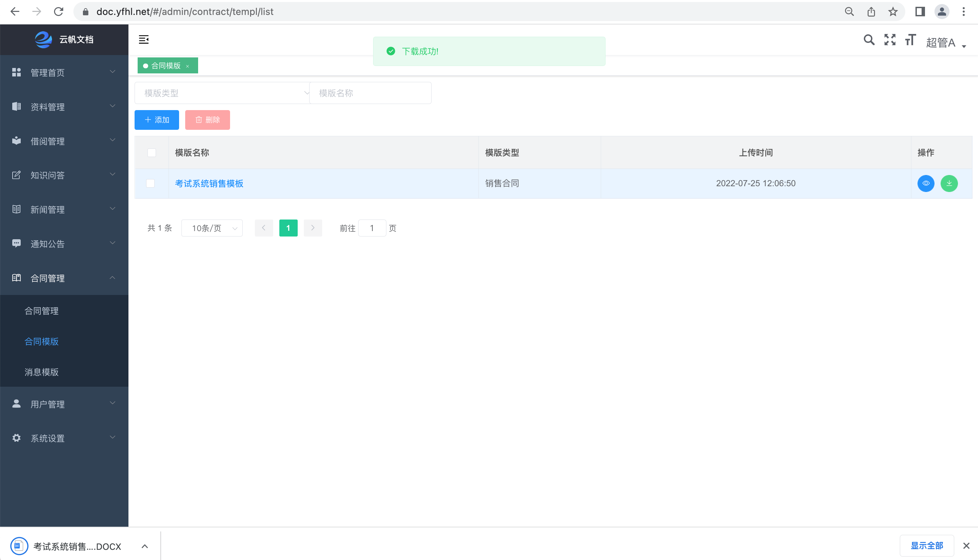This screenshot has width=978, height=560.
Task: Go back in browser history
Action: point(15,12)
